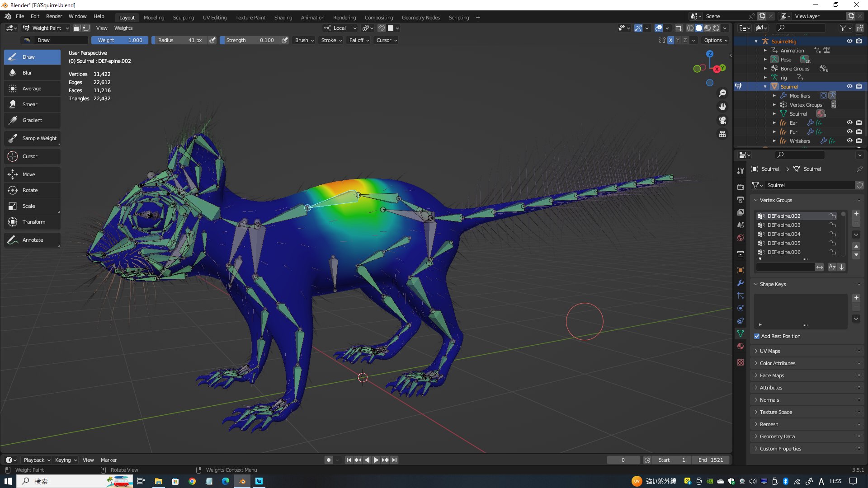This screenshot has width=868, height=488.
Task: Toggle camera view icon in viewport
Action: coord(722,120)
